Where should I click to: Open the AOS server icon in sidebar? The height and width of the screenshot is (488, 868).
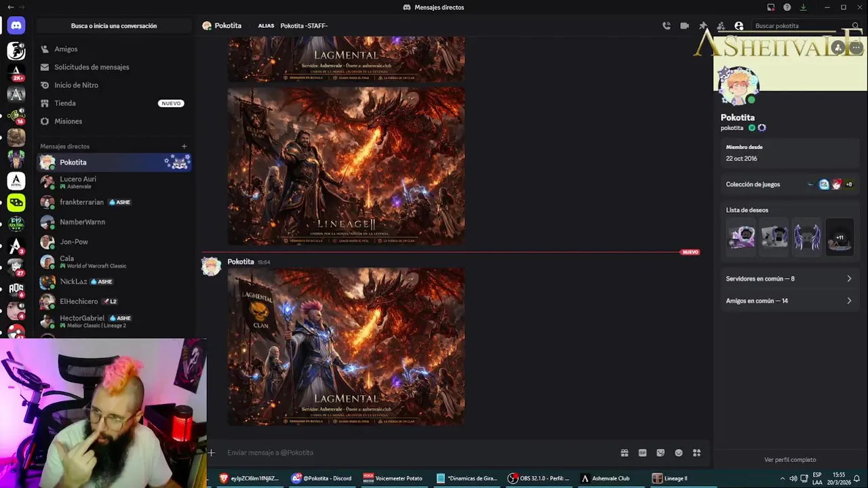coord(16,289)
